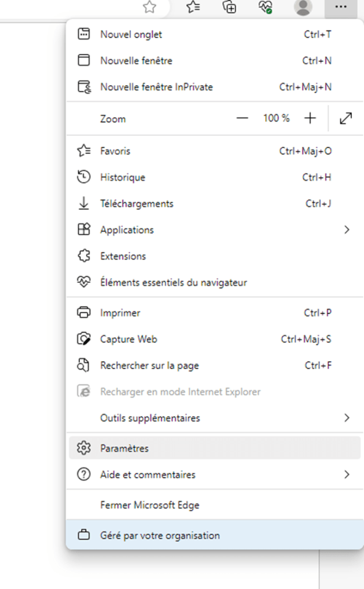The width and height of the screenshot is (364, 589).
Task: Enter full screen with the expand arrows icon
Action: pos(346,118)
